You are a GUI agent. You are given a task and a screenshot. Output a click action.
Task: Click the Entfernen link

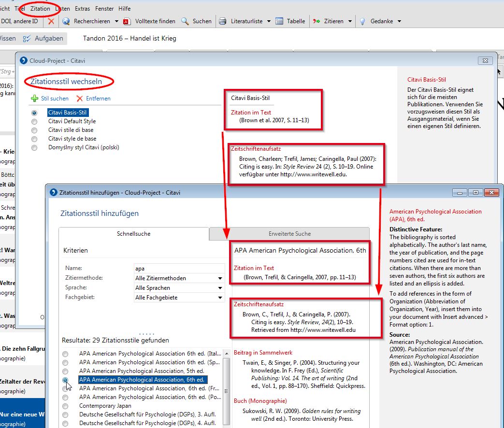pyautogui.click(x=98, y=99)
